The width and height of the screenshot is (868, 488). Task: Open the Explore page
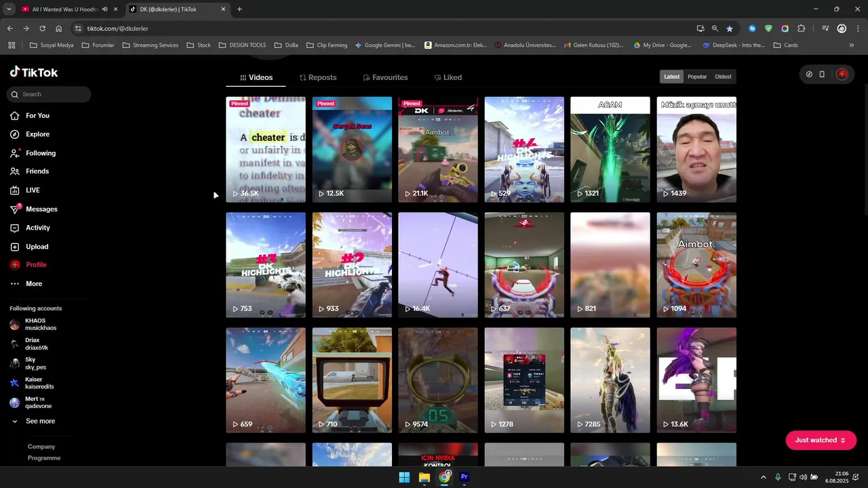[30, 134]
